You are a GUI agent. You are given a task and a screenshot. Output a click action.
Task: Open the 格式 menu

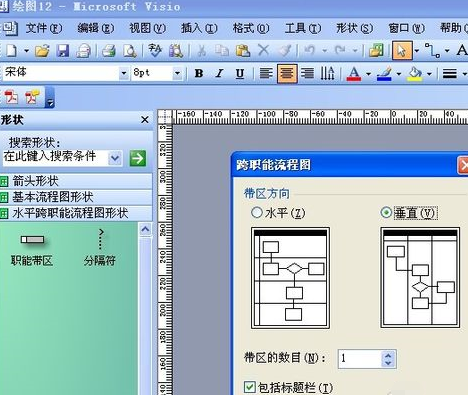coord(251,28)
